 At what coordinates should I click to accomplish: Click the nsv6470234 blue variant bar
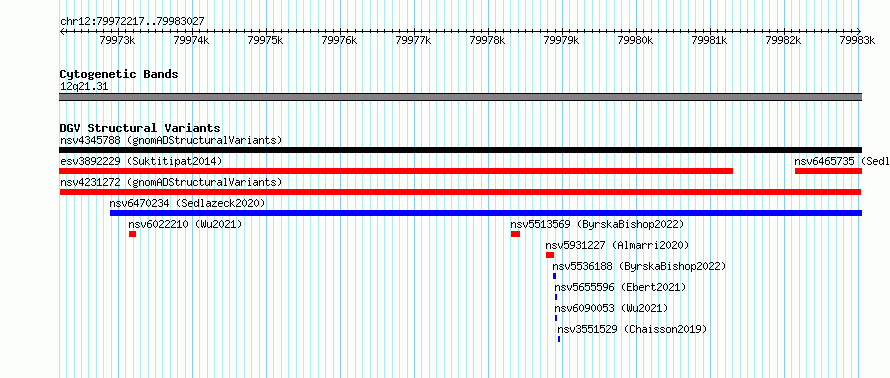[486, 213]
